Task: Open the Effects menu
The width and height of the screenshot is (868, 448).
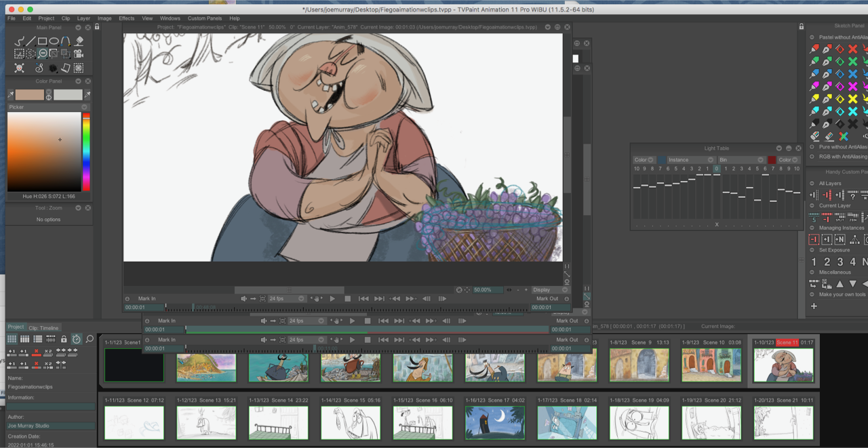Action: pos(127,18)
